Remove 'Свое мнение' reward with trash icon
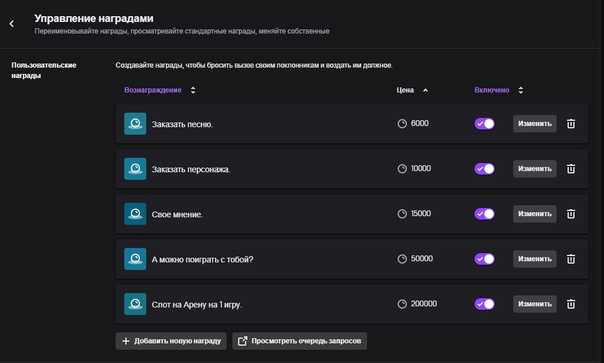This screenshot has width=604, height=363. 571,214
